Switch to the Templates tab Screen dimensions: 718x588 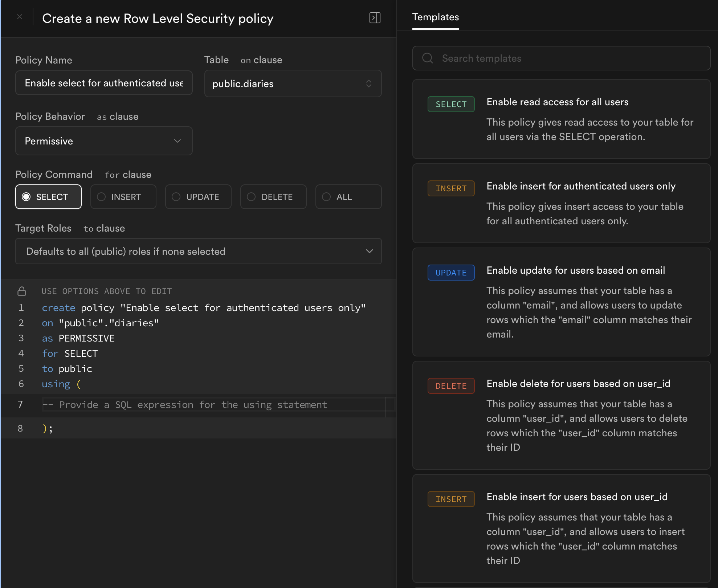pyautogui.click(x=435, y=17)
